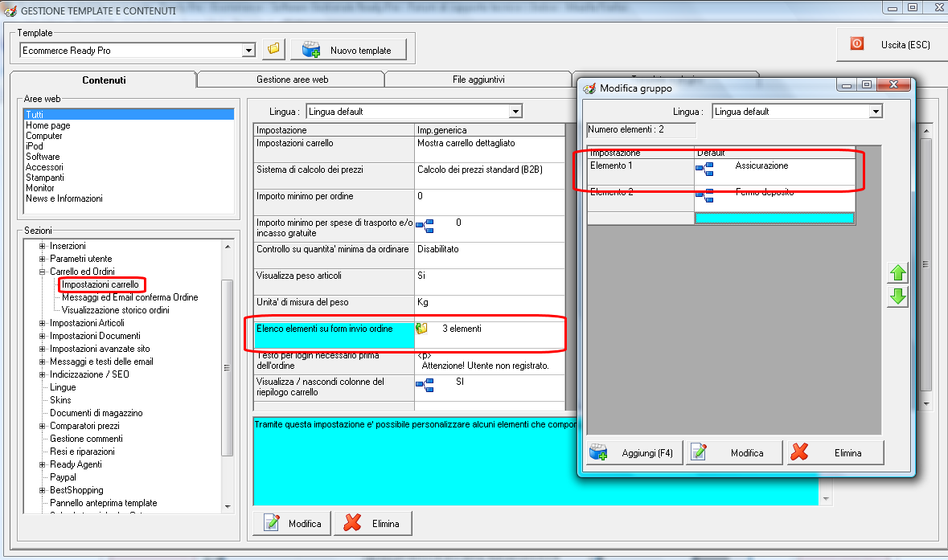
Task: Click empty cyan cell in Modifica gruppo grid
Action: pos(774,218)
